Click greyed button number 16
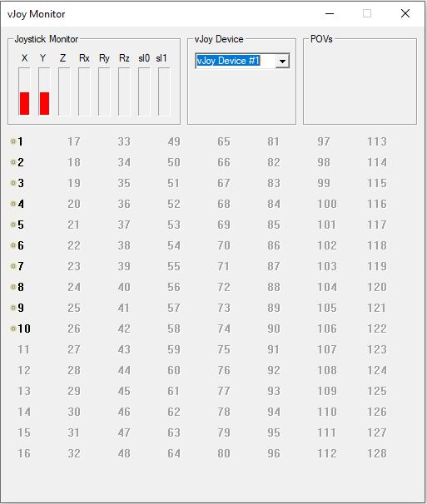 [x=24, y=453]
